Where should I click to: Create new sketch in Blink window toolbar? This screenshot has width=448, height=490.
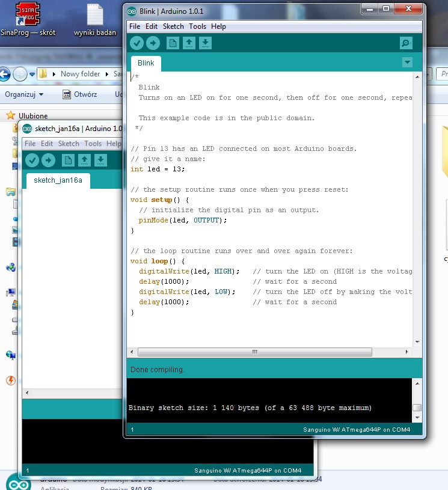click(173, 43)
